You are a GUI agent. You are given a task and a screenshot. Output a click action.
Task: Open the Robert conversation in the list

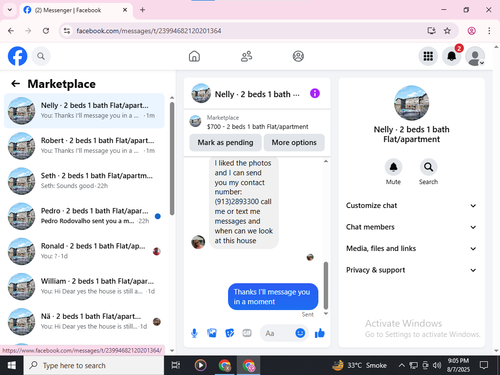(84, 146)
